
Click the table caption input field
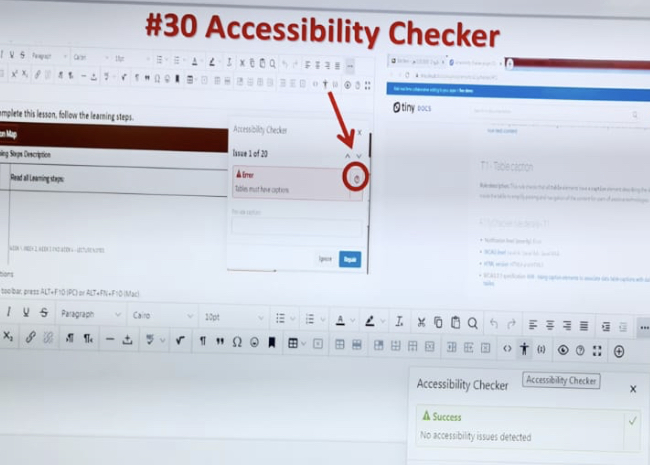tap(295, 227)
